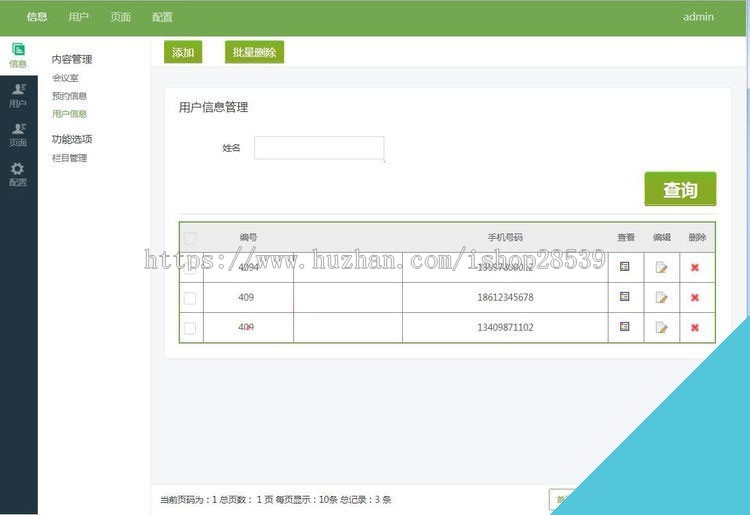Go to 预约信息 in the side menu

pos(69,96)
